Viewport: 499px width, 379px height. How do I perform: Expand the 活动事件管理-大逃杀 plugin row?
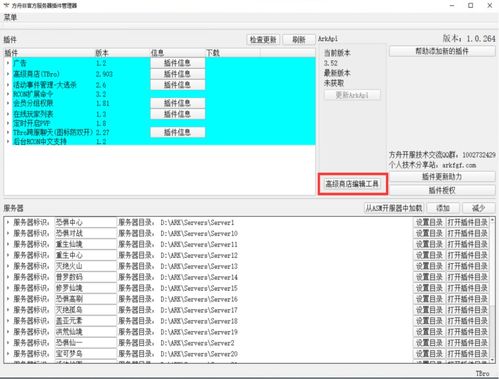(8, 85)
